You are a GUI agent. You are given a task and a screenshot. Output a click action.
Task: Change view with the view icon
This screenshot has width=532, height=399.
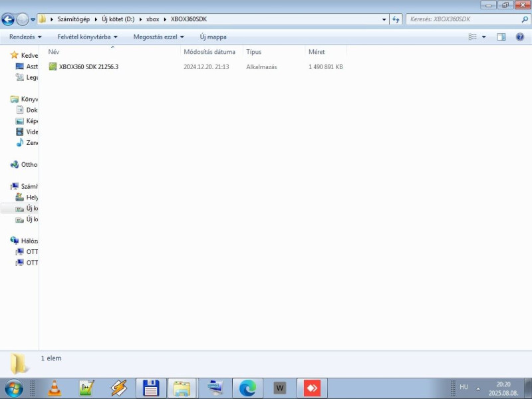tap(473, 37)
